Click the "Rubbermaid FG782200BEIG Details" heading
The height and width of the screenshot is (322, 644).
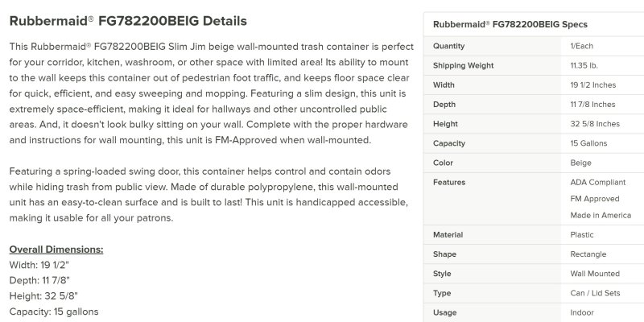point(128,20)
